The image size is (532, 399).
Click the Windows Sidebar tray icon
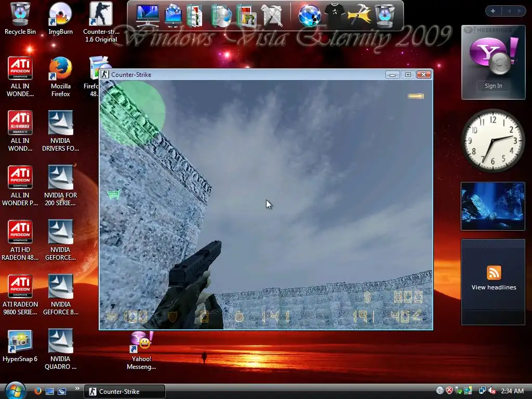(468, 391)
